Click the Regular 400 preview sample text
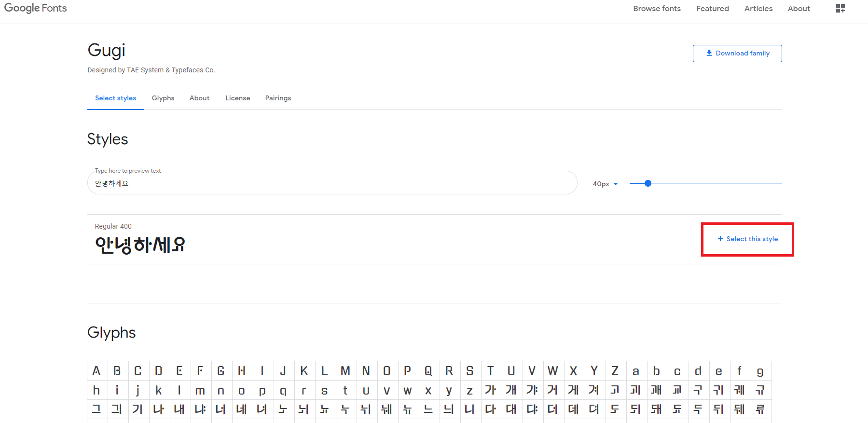This screenshot has width=868, height=423. click(x=140, y=245)
